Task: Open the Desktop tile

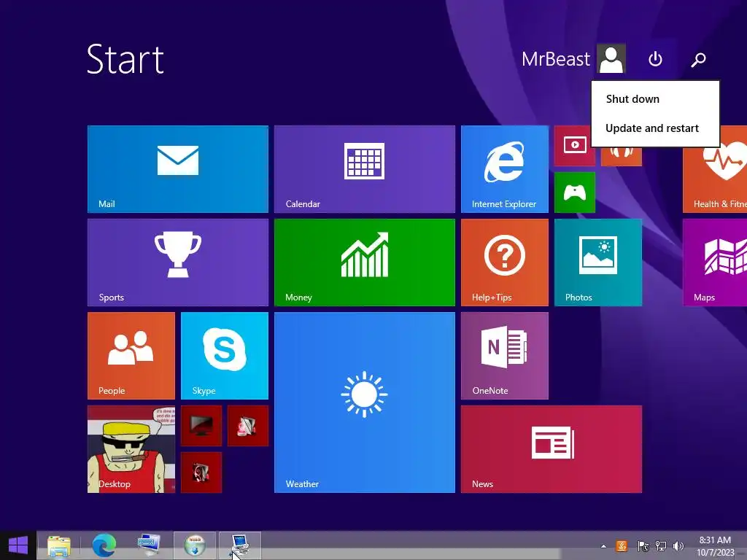Action: (131, 449)
